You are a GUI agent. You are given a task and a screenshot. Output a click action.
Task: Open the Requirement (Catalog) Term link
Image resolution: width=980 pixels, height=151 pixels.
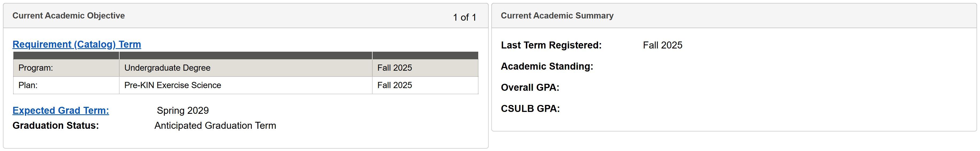76,44
